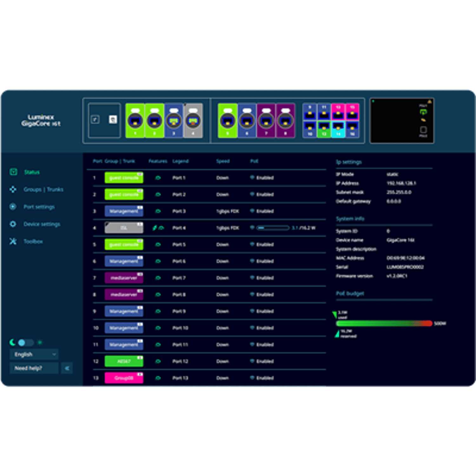Click the Status icon in the sidebar
Viewport: 476px width, 476px height.
[13, 172]
